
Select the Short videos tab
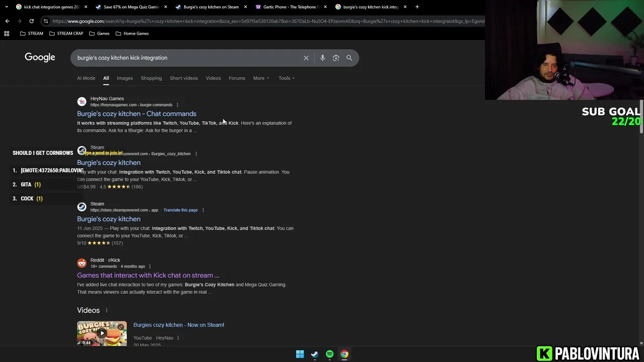click(x=184, y=78)
